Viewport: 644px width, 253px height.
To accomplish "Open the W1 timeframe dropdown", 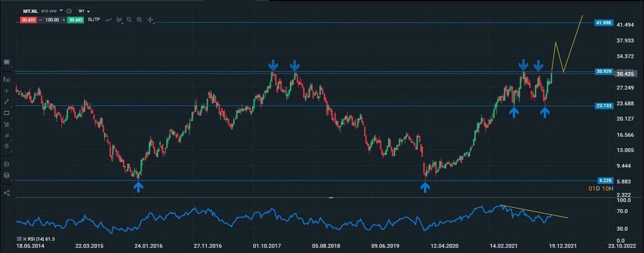I will (84, 11).
